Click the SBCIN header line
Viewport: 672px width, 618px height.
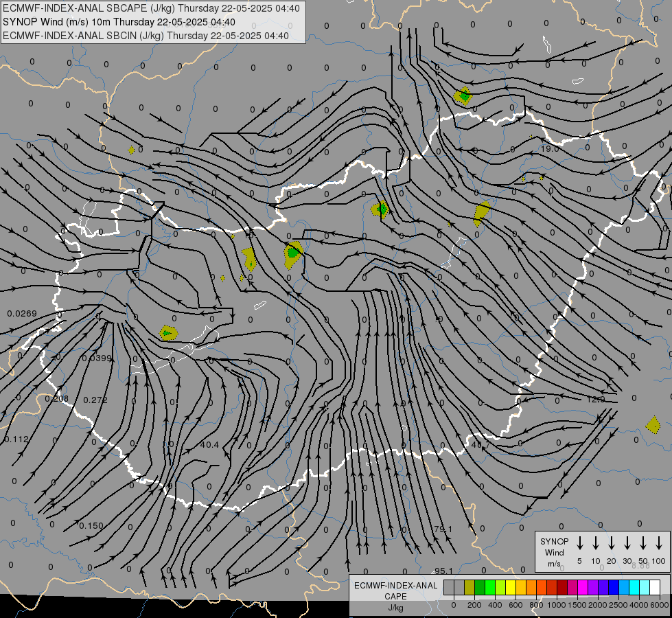(x=146, y=36)
